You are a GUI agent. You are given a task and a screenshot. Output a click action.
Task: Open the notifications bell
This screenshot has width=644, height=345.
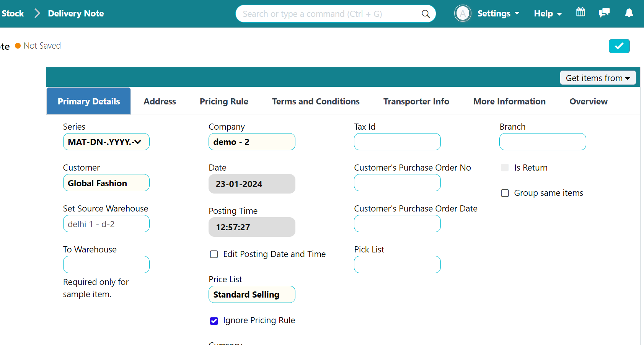[629, 13]
